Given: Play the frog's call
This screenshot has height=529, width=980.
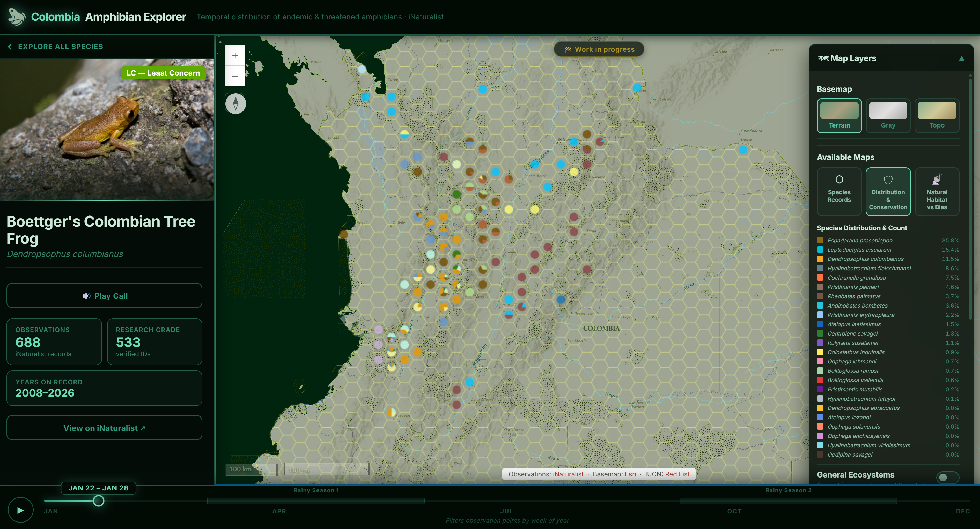Looking at the screenshot, I should [x=104, y=295].
